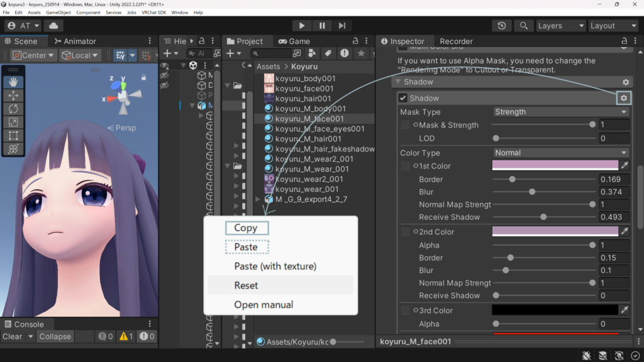Screen dimensions: 644x362
Task: Open the Center pivot dropdown
Action: [33, 55]
